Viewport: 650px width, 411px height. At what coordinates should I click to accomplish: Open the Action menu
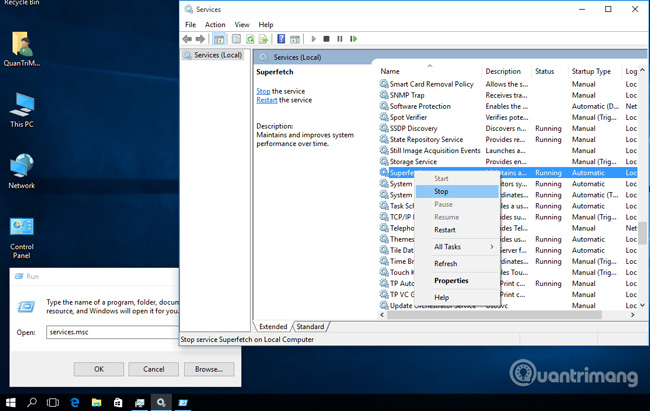coord(215,24)
